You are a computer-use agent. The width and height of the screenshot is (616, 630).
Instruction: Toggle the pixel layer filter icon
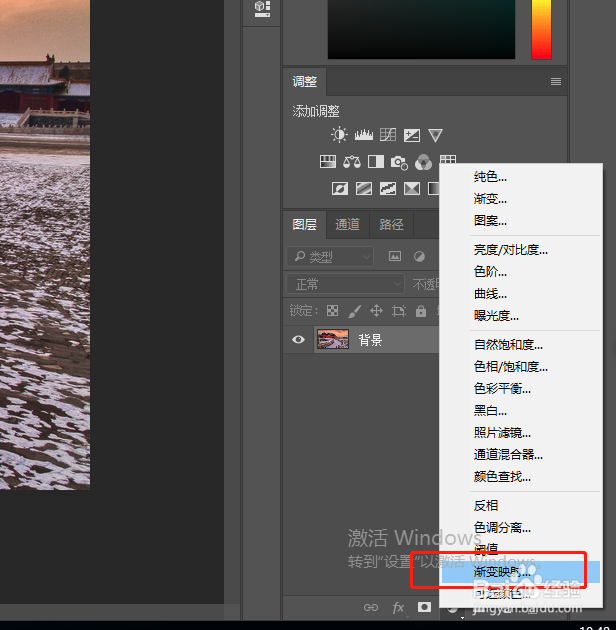click(x=395, y=256)
